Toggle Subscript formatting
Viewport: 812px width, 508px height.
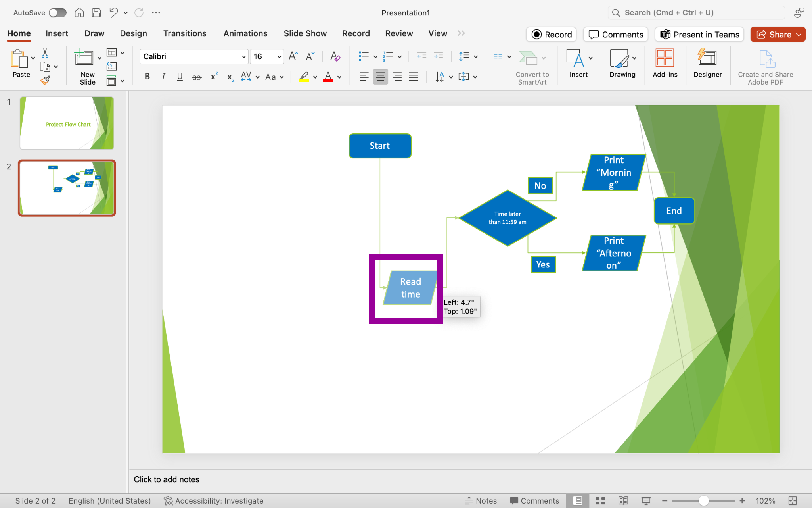[x=230, y=77]
